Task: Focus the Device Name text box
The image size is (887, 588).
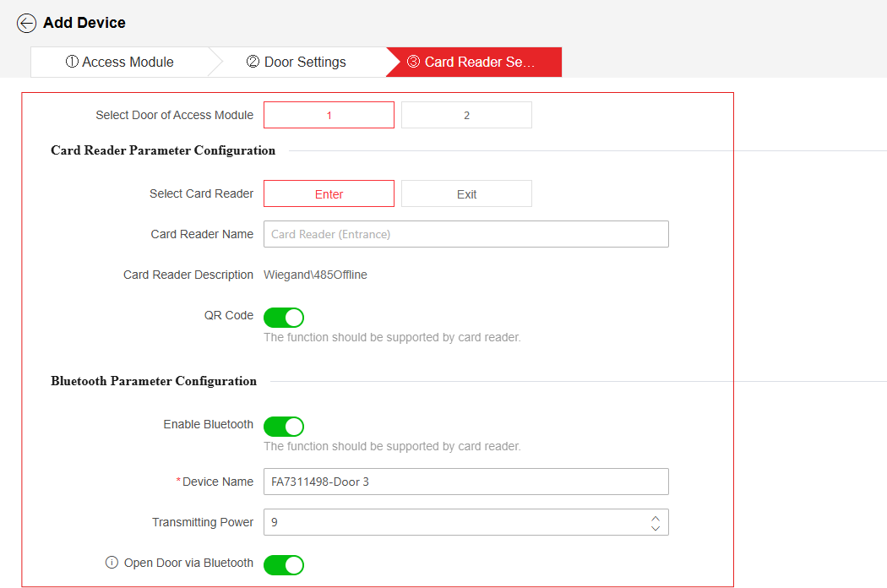Action: tap(466, 482)
